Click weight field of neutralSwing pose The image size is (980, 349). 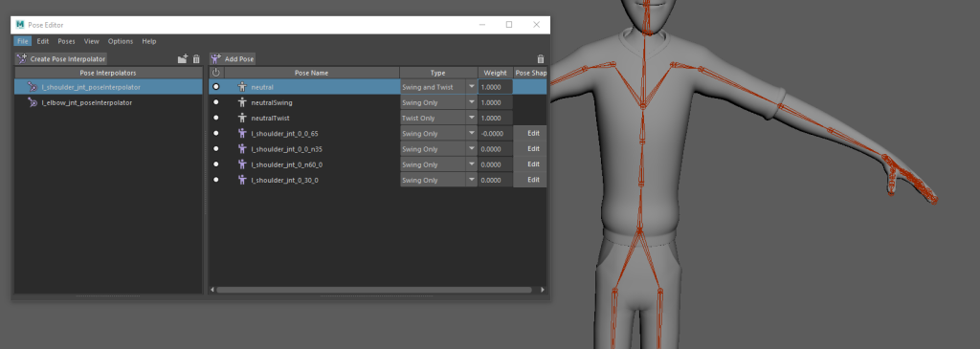pos(496,102)
